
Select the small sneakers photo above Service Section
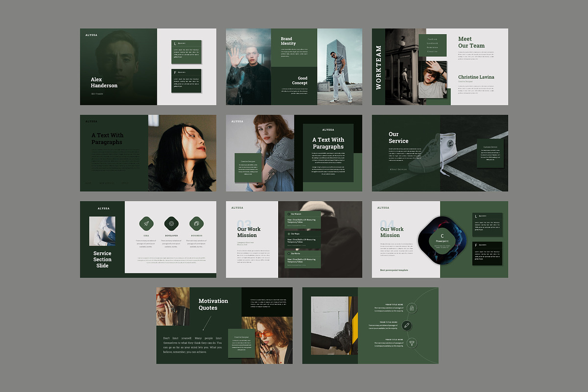[102, 231]
